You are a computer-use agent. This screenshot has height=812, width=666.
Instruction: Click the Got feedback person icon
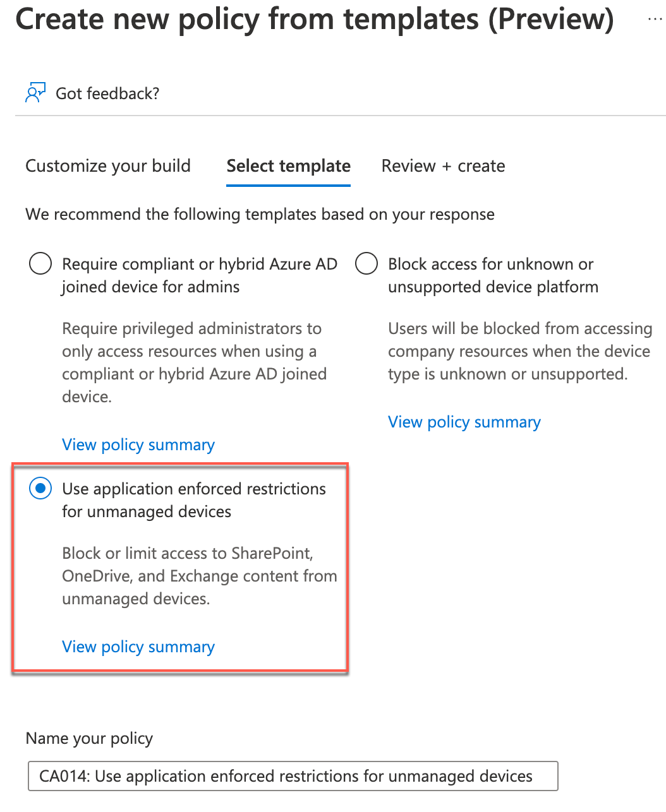click(x=35, y=93)
